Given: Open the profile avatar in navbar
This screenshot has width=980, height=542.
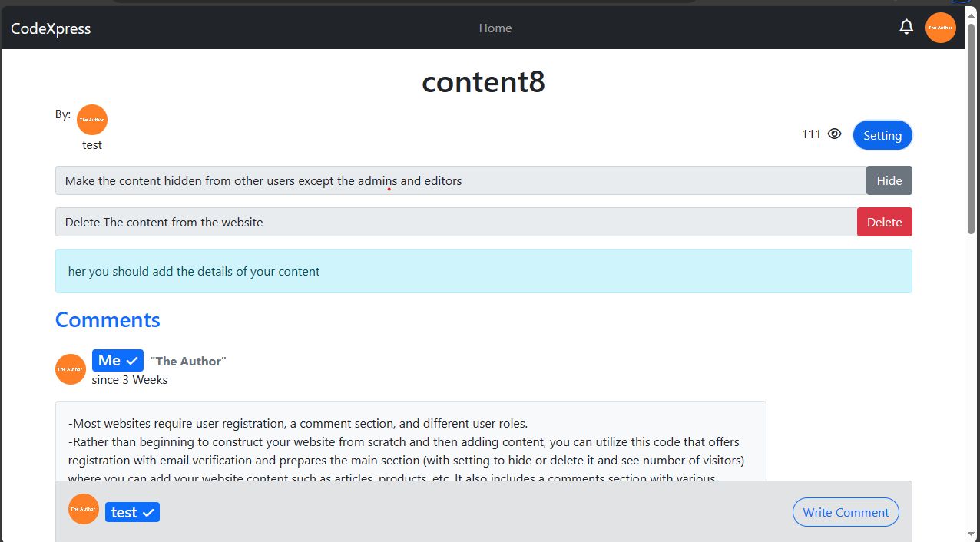Looking at the screenshot, I should [x=940, y=28].
